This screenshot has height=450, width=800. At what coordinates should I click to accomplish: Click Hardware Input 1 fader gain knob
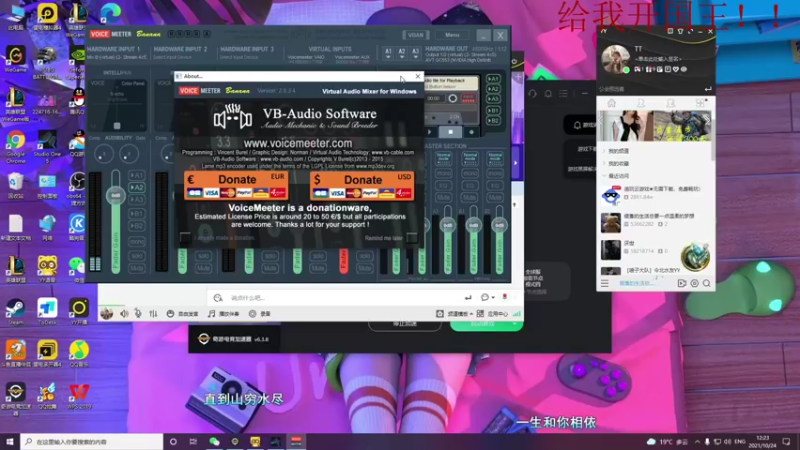(x=116, y=196)
